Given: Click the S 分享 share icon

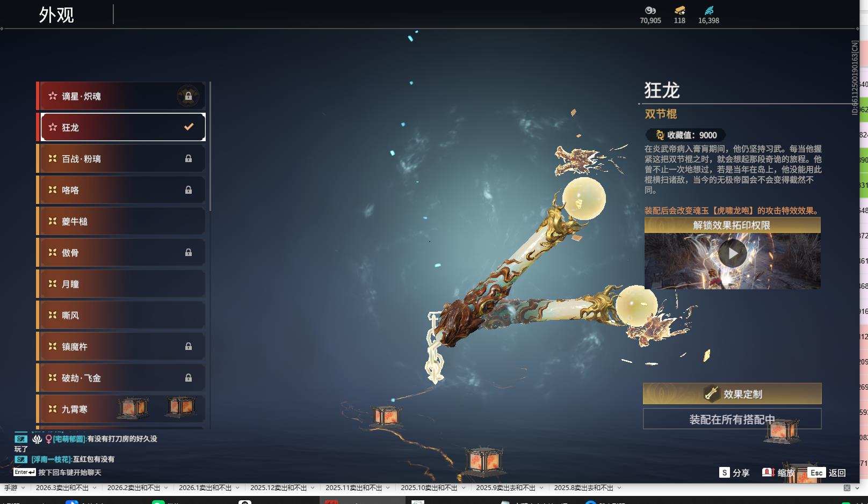Looking at the screenshot, I should point(725,473).
